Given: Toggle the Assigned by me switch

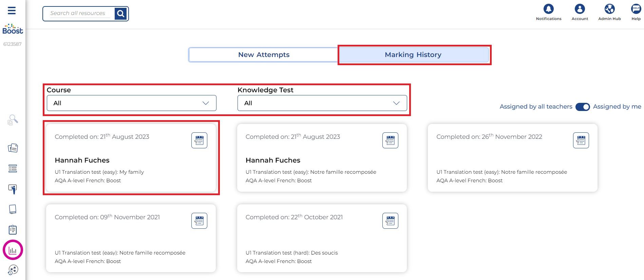Looking at the screenshot, I should click(583, 107).
